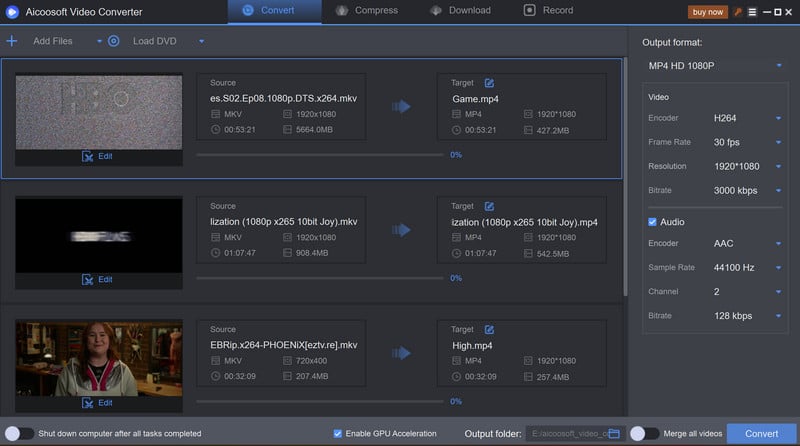Click source filename EBRip.x264-PHOENiX[eztv.re].mkv

(x=284, y=345)
